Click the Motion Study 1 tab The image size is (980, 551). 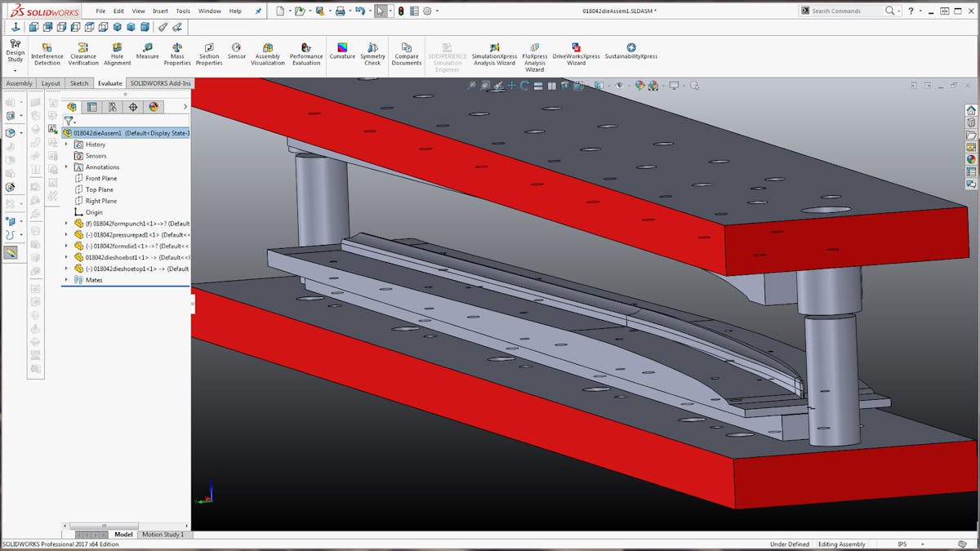tap(163, 535)
